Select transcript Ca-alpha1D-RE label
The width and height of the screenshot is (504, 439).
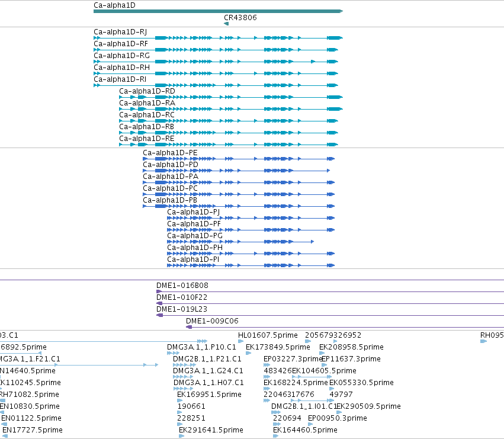coord(147,139)
